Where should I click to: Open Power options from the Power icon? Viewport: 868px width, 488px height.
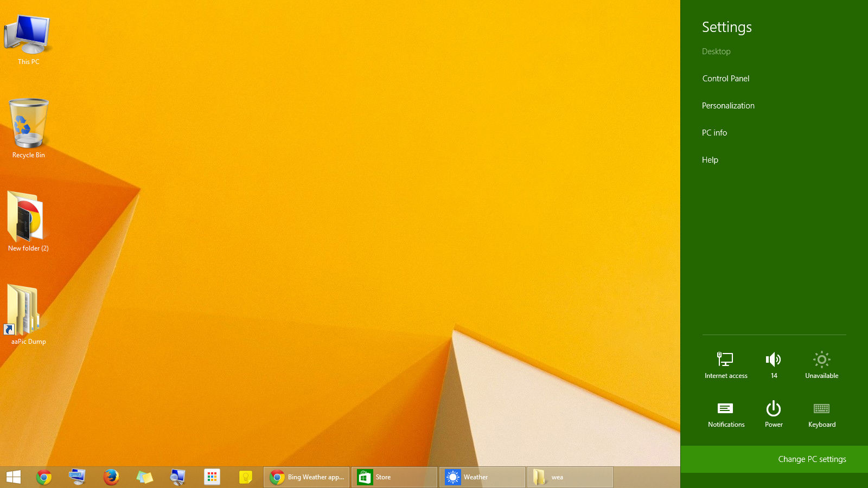[x=773, y=413]
